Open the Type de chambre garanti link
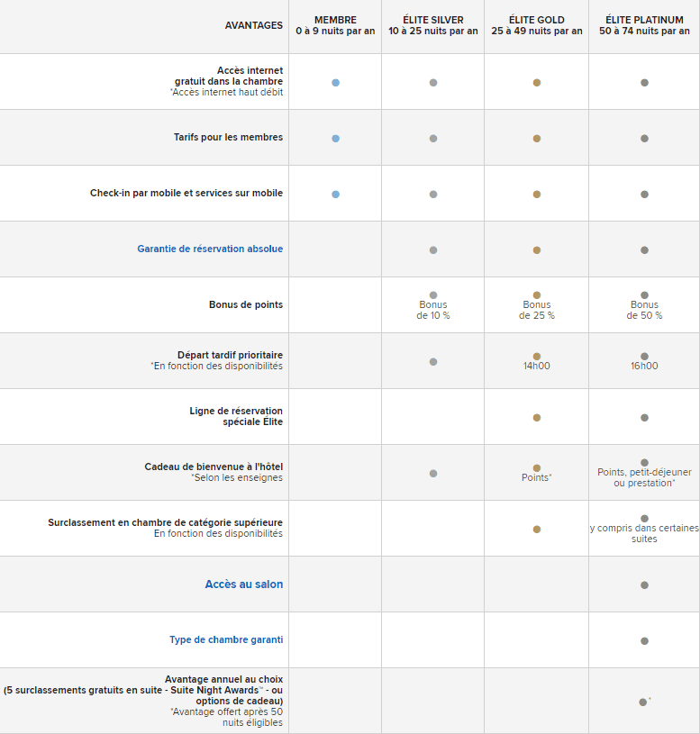Screen dimensions: 700x734 [x=226, y=640]
